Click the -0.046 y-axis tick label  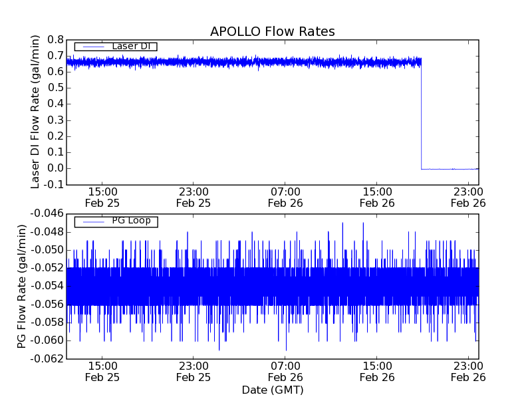point(47,213)
